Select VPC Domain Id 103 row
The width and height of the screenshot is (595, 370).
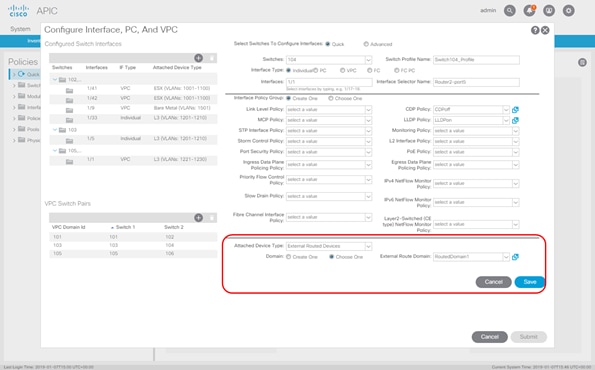pos(133,245)
